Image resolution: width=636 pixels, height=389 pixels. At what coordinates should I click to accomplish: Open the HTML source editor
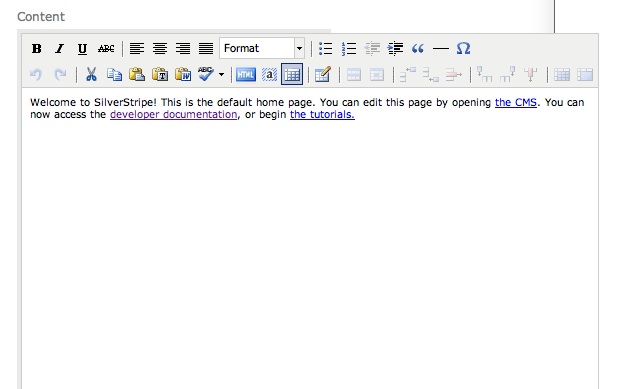pos(246,74)
